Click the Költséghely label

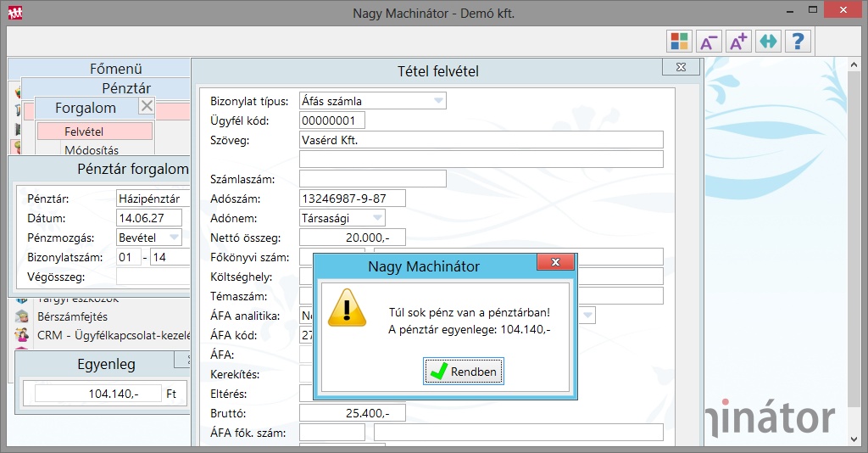tap(241, 277)
